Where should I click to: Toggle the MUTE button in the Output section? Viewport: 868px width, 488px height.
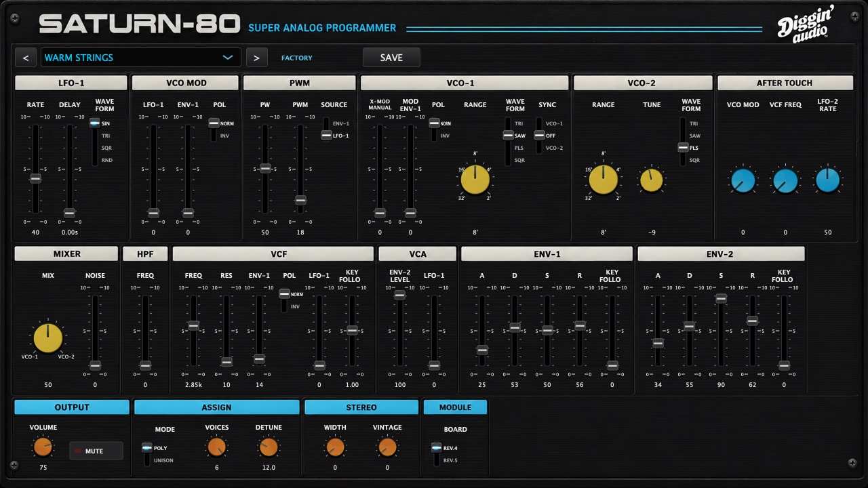click(x=96, y=451)
